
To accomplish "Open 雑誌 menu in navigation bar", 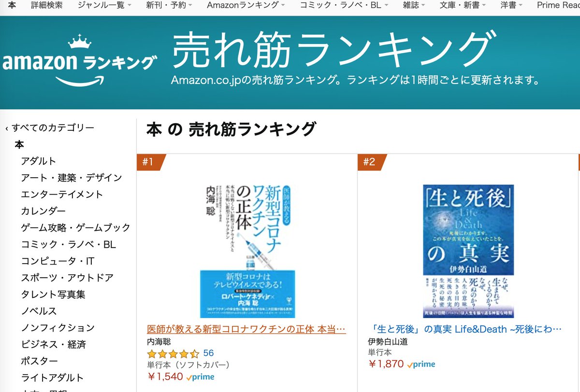I will [414, 5].
